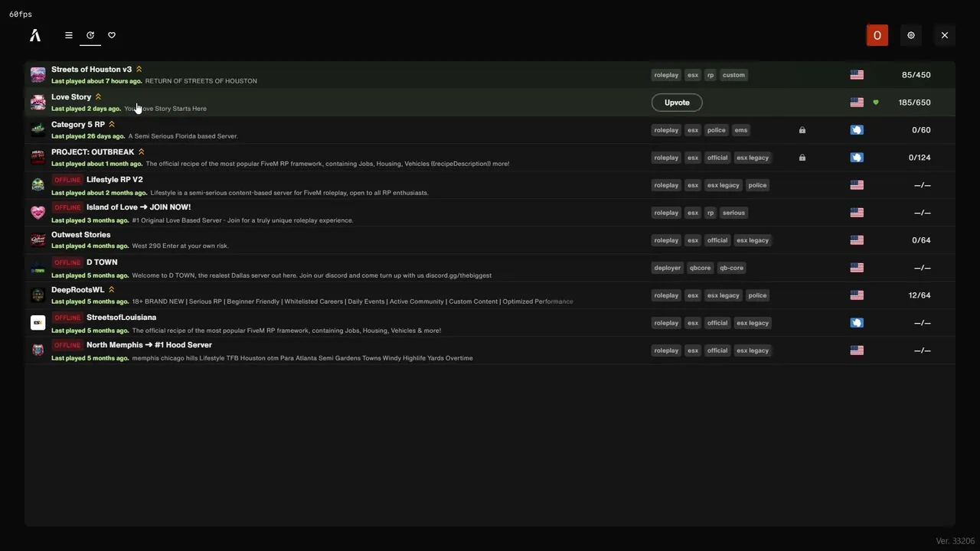Select the qb-core tag on D TOWN
The image size is (980, 551).
[731, 268]
